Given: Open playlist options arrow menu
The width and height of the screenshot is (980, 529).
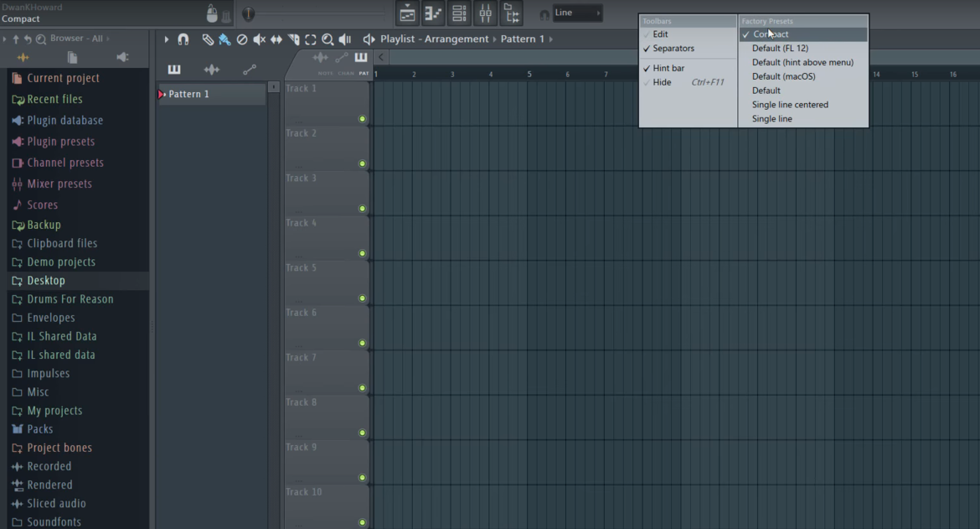Looking at the screenshot, I should pos(166,39).
